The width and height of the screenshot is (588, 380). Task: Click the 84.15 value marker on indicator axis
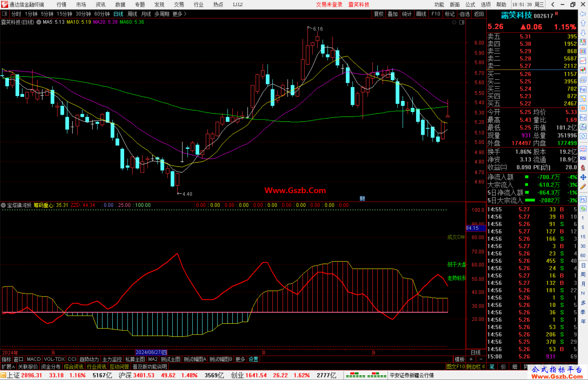click(x=476, y=228)
